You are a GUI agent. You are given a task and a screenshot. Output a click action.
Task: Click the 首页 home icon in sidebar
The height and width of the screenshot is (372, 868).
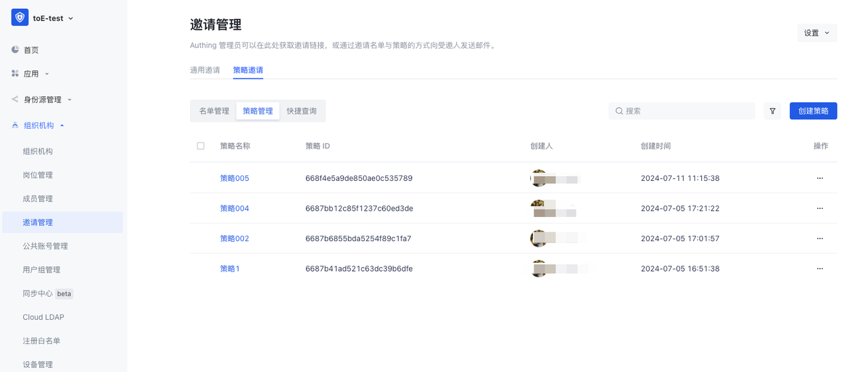tap(15, 50)
